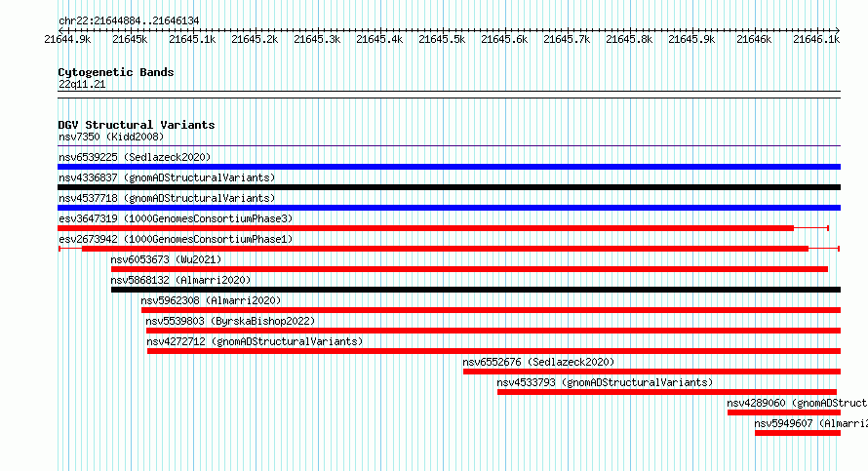Click the nsv6539225 (Sedlazeck2020) label
Viewport: 868px width, 471px height.
pos(135,157)
